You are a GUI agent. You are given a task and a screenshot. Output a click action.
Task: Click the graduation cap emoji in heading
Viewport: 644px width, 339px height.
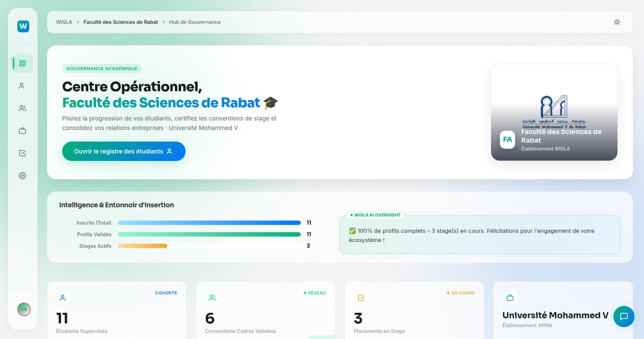[x=270, y=103]
